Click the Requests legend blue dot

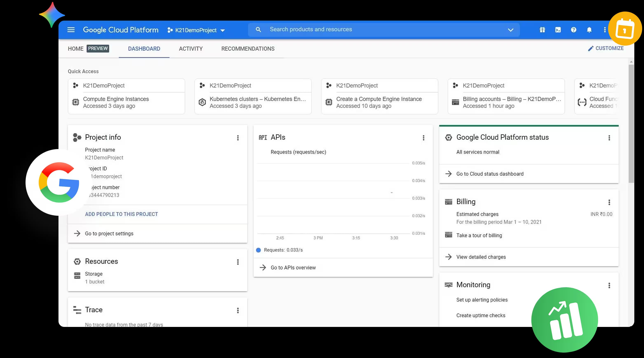258,250
